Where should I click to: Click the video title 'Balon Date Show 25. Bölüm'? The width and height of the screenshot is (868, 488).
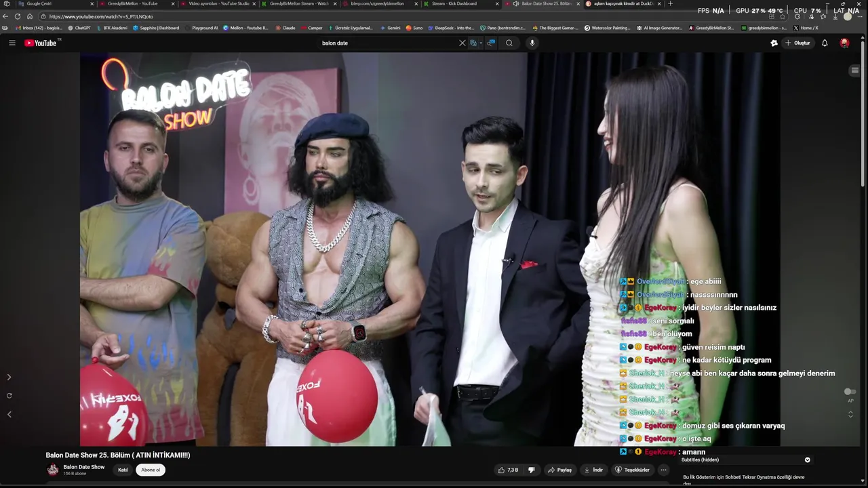click(x=118, y=455)
